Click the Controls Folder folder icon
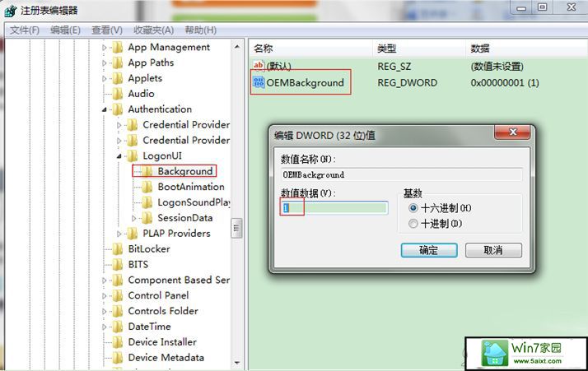Screen dimensions: 588x371 (x=118, y=312)
